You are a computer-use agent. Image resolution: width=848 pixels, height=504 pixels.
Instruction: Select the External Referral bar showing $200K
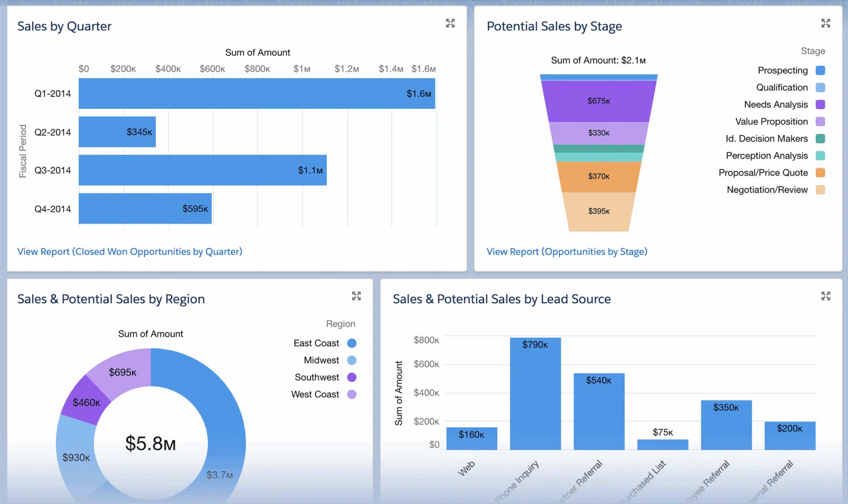click(790, 436)
